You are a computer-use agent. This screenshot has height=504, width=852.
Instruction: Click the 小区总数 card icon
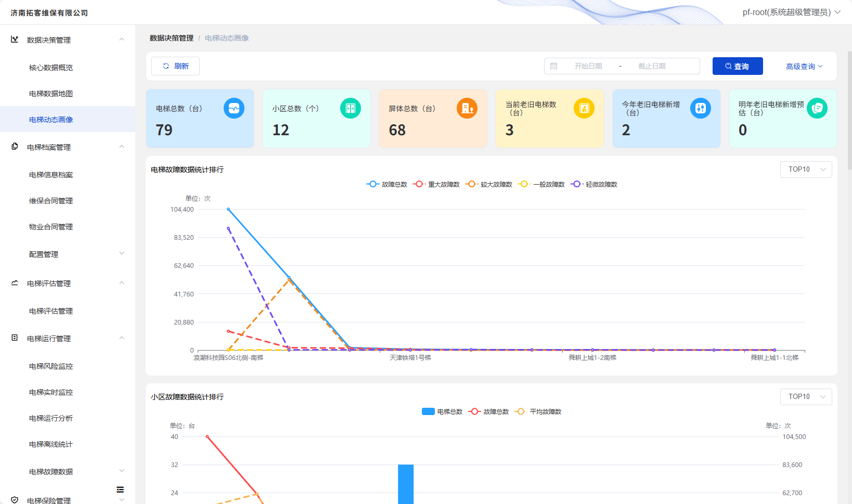pos(351,108)
